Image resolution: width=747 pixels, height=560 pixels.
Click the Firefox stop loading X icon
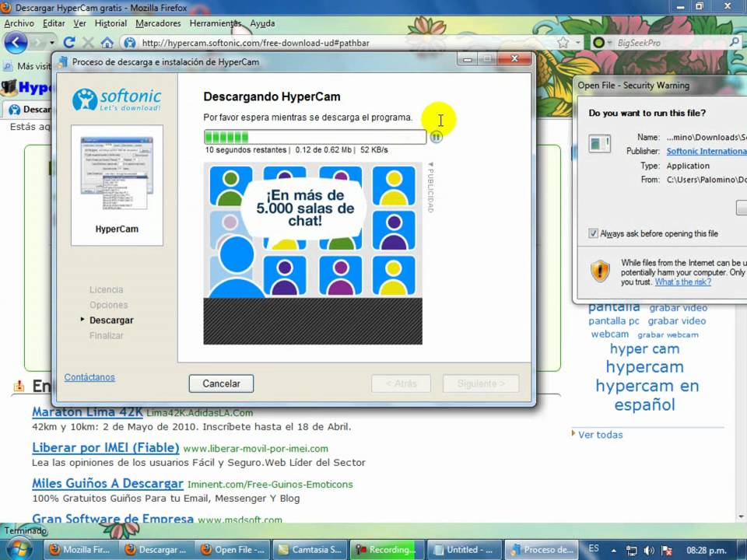[x=88, y=43]
